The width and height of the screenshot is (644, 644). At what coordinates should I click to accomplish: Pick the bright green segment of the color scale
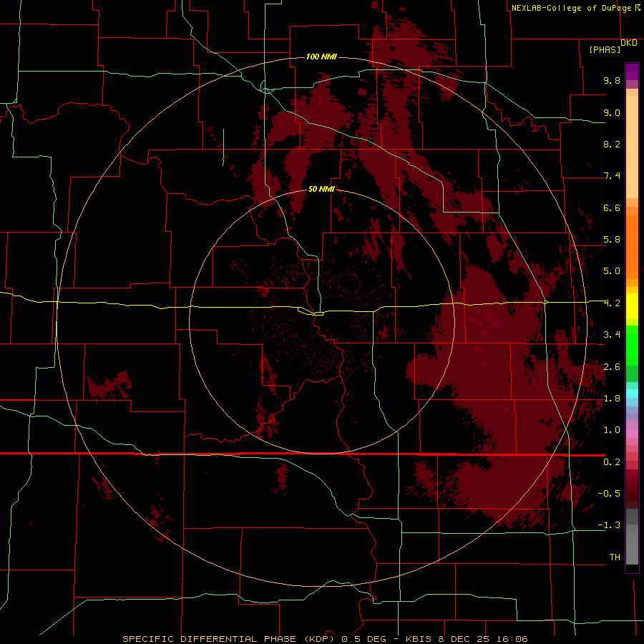632,346
